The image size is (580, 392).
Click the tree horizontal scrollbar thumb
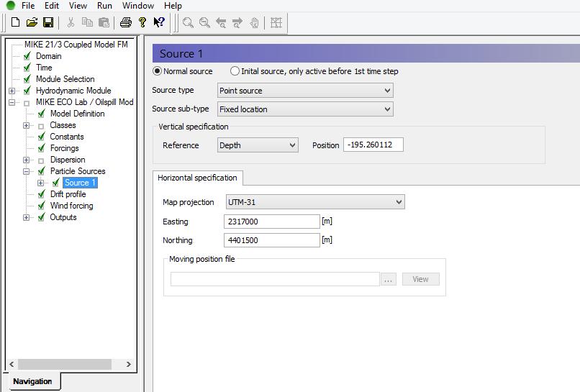coord(65,364)
